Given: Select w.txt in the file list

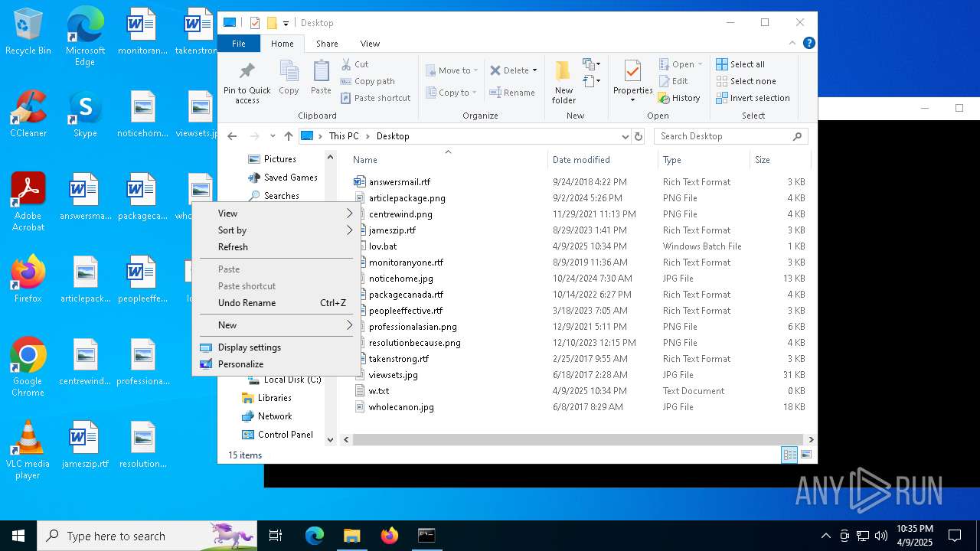Looking at the screenshot, I should [378, 391].
